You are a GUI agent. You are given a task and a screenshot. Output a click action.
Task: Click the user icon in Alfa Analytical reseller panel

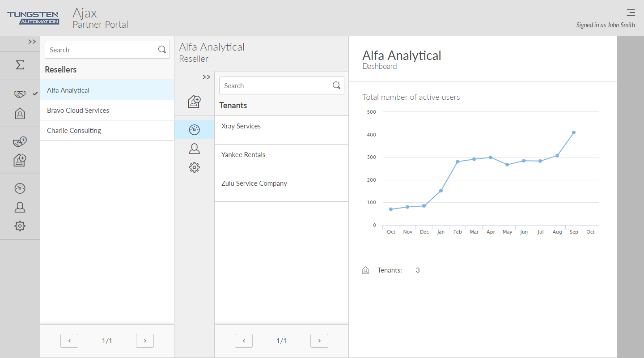coord(194,149)
